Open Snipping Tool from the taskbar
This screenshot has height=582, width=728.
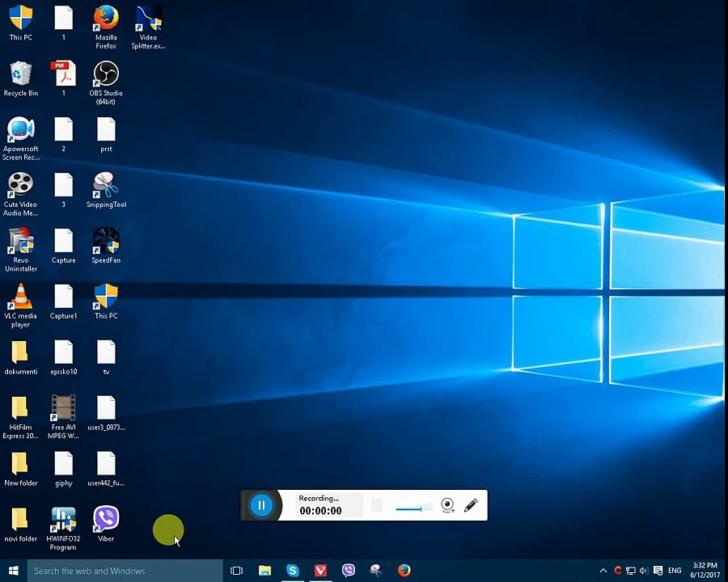pyautogui.click(x=376, y=571)
